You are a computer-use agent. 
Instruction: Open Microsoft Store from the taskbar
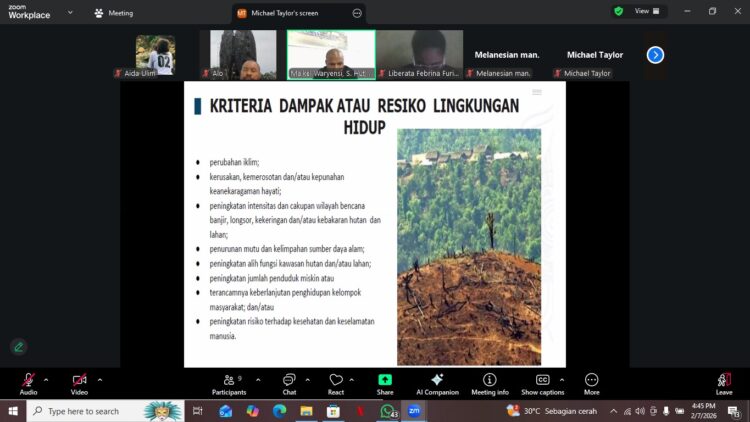click(333, 411)
